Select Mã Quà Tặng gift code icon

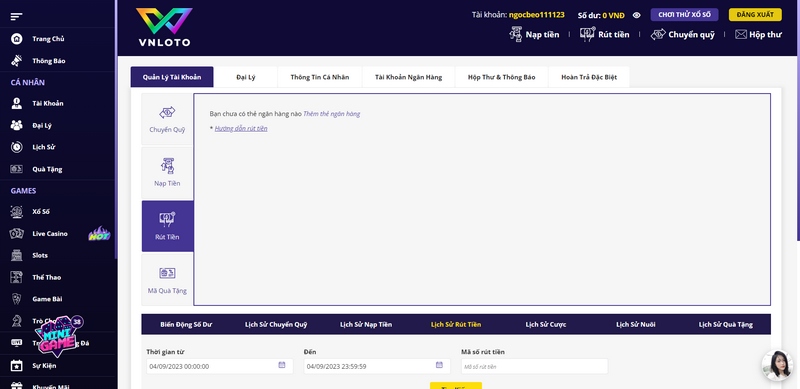(x=167, y=273)
